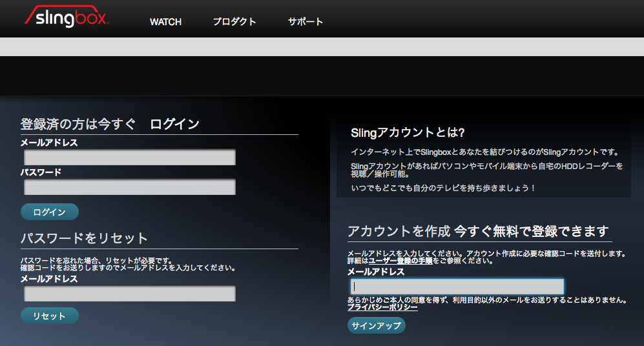The image size is (644, 346).
Task: Click the 'アカウントを作成 今すぐ無料で登録できます' heading
Action: click(x=477, y=231)
